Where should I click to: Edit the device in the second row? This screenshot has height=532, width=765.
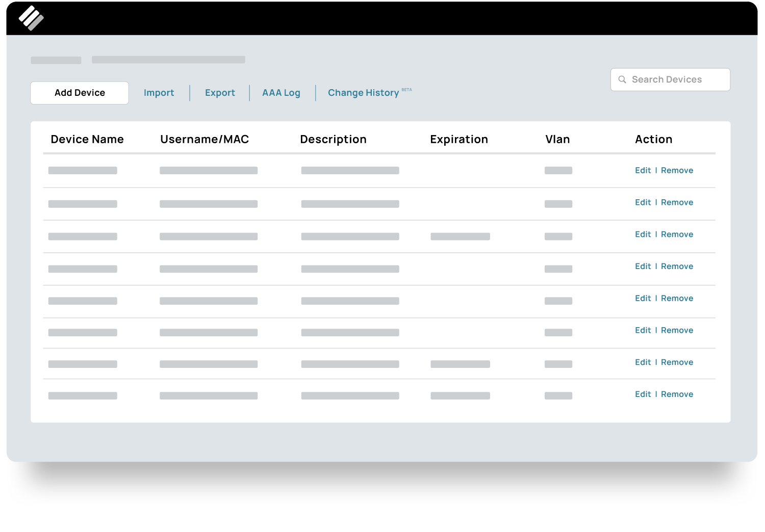[642, 202]
